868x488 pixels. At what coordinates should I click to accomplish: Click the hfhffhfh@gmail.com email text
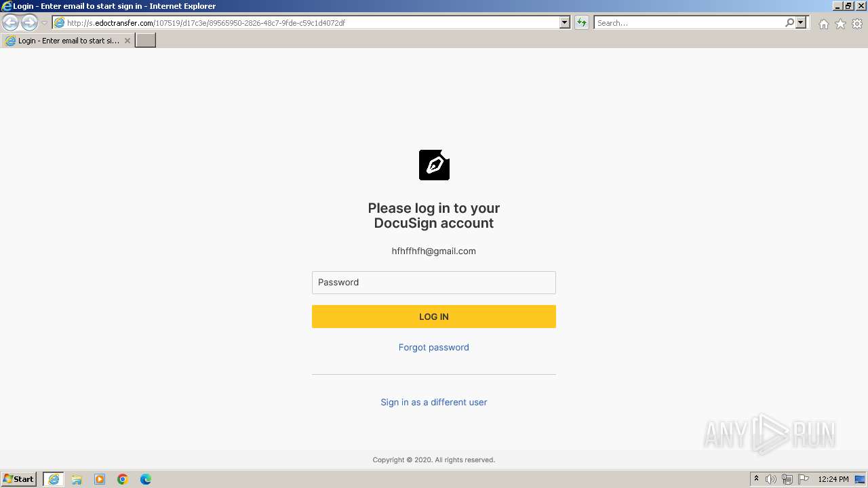tap(434, 251)
